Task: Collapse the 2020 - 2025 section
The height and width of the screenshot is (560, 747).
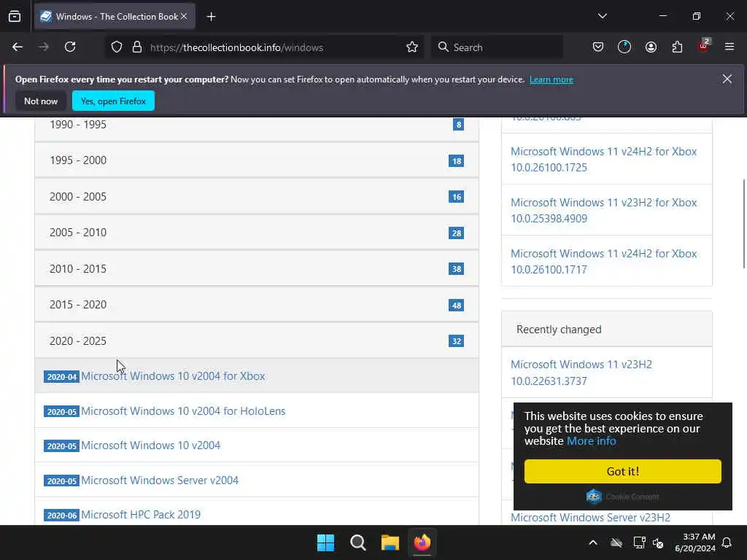Action: coord(256,341)
